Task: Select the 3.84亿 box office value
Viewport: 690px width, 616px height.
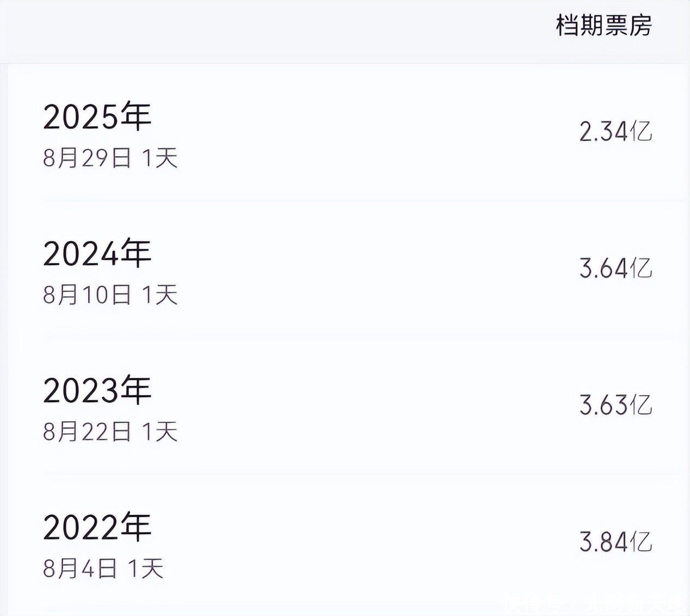Action: [x=615, y=542]
